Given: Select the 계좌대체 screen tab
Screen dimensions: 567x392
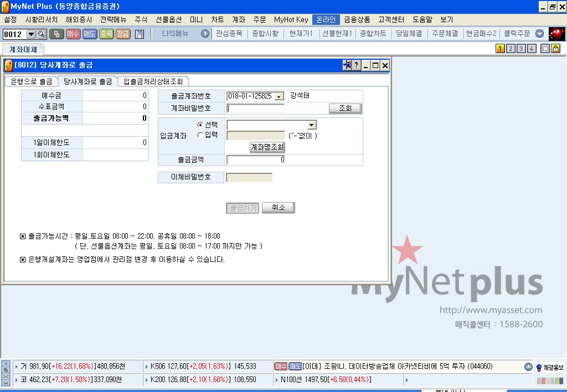Looking at the screenshot, I should (23, 49).
